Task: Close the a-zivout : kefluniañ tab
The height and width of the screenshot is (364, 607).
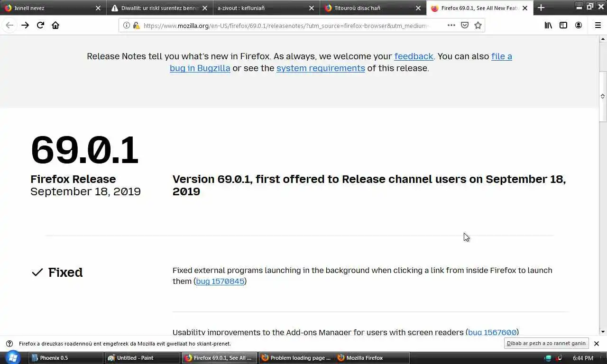Action: [312, 8]
